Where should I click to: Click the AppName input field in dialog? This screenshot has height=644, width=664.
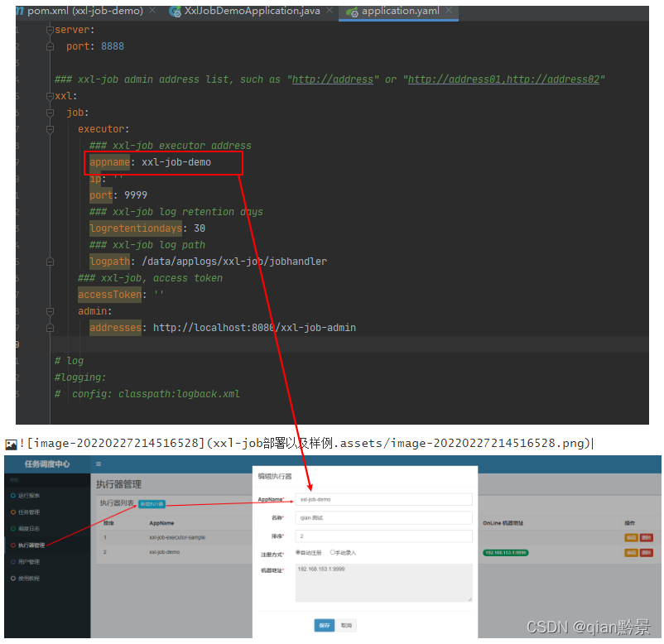(x=383, y=499)
